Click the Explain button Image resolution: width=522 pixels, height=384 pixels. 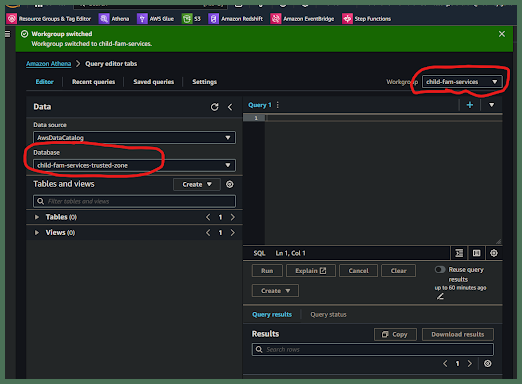tap(311, 271)
